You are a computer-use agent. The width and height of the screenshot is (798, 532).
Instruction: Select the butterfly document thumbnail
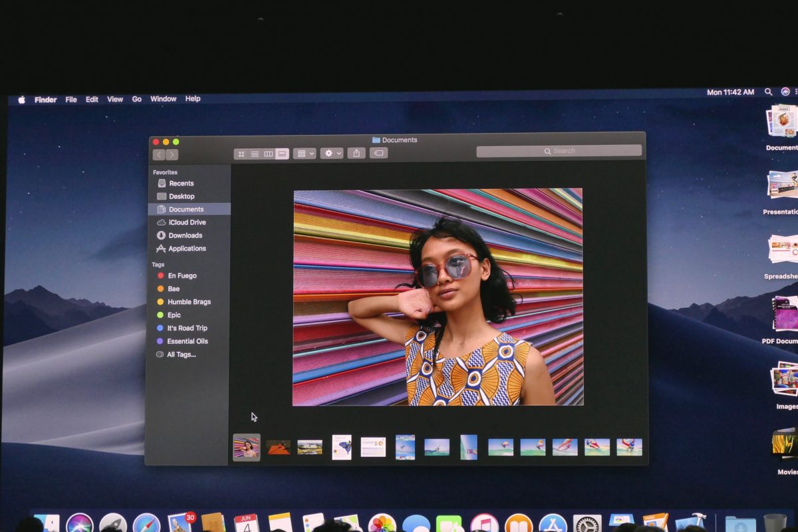pos(342,447)
